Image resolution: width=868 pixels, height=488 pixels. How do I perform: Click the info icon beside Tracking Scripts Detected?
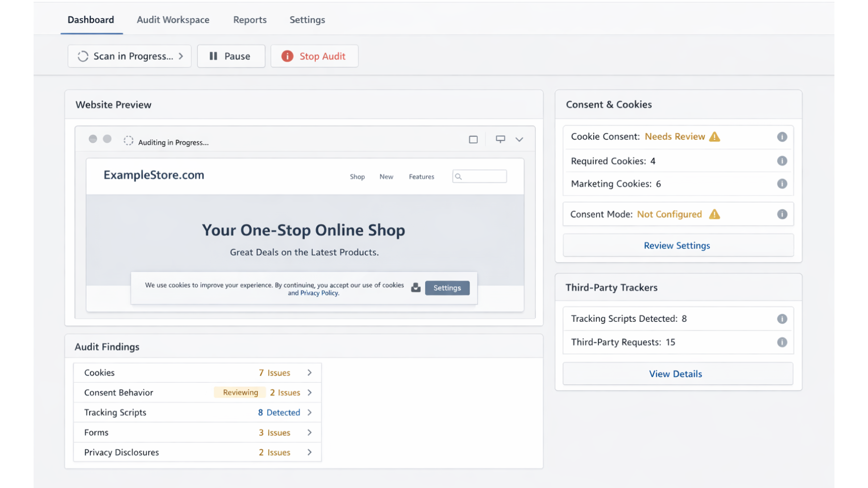click(782, 319)
